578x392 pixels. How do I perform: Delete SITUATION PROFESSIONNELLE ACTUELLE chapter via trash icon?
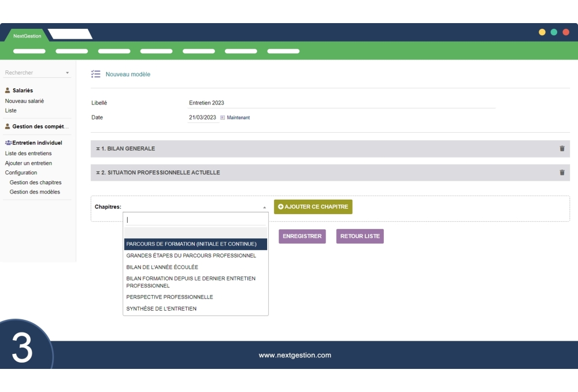562,173
